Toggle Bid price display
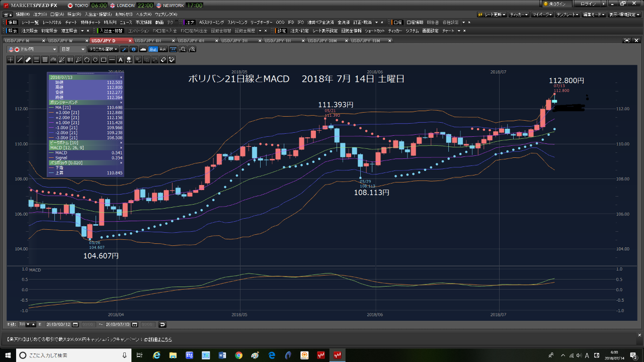The width and height of the screenshot is (644, 362). tap(153, 49)
